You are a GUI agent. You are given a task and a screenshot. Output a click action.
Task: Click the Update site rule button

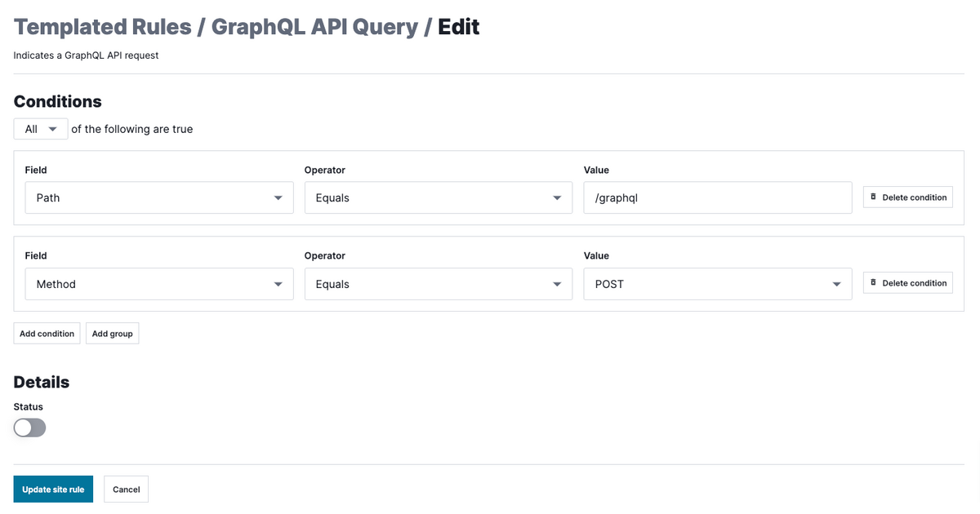click(x=53, y=490)
